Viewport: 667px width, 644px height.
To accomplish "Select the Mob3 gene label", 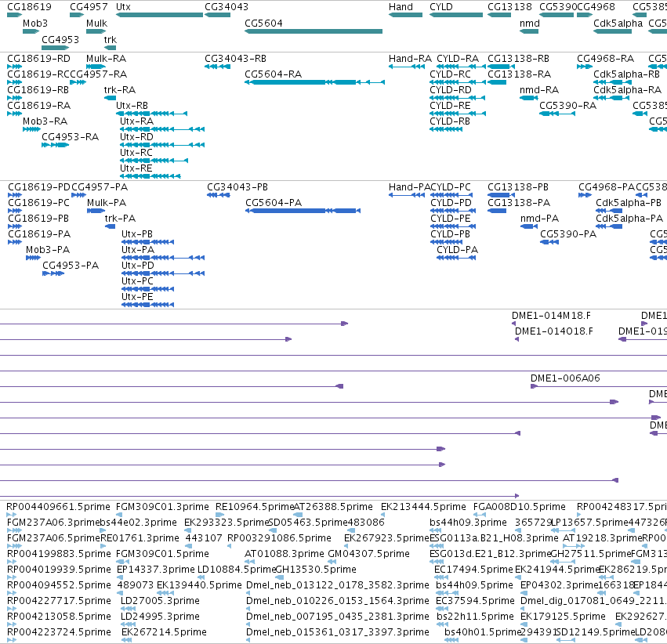I will pos(35,24).
